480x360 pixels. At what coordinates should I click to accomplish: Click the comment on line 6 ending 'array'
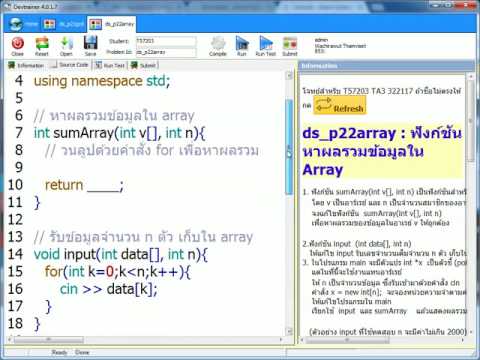pos(114,116)
